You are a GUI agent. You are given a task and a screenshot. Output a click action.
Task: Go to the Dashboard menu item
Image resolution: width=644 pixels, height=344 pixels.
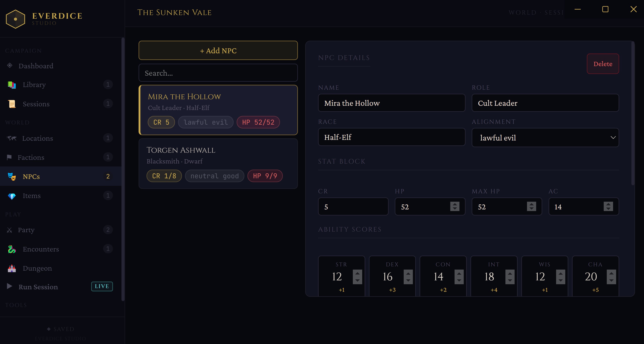click(x=36, y=66)
